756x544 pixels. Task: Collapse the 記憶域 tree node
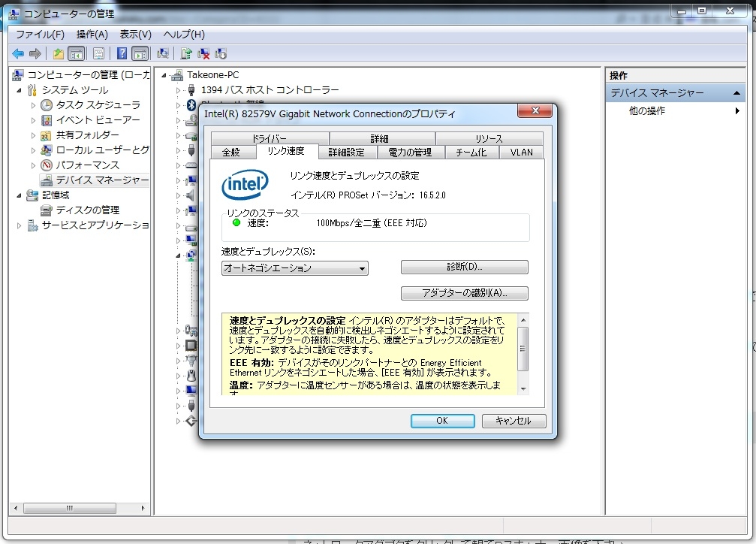tap(20, 195)
